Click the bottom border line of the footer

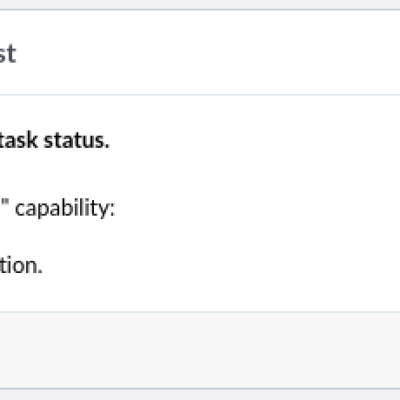pos(200,388)
